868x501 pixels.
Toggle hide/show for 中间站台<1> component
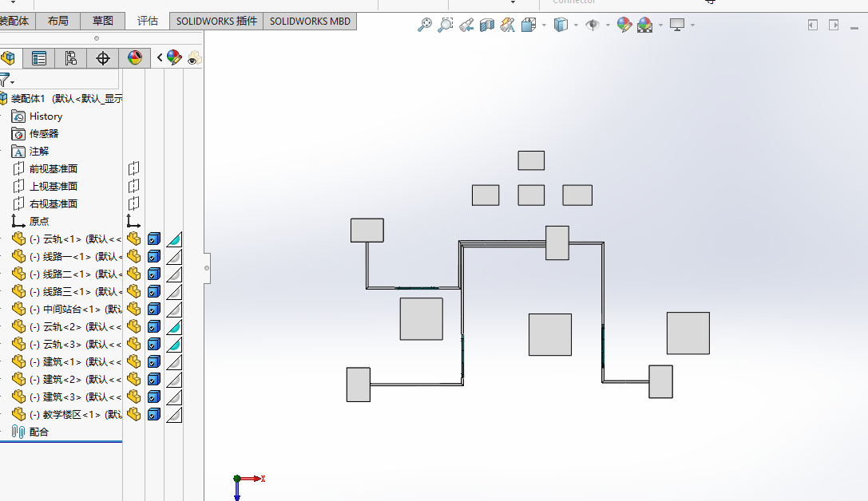pyautogui.click(x=133, y=309)
